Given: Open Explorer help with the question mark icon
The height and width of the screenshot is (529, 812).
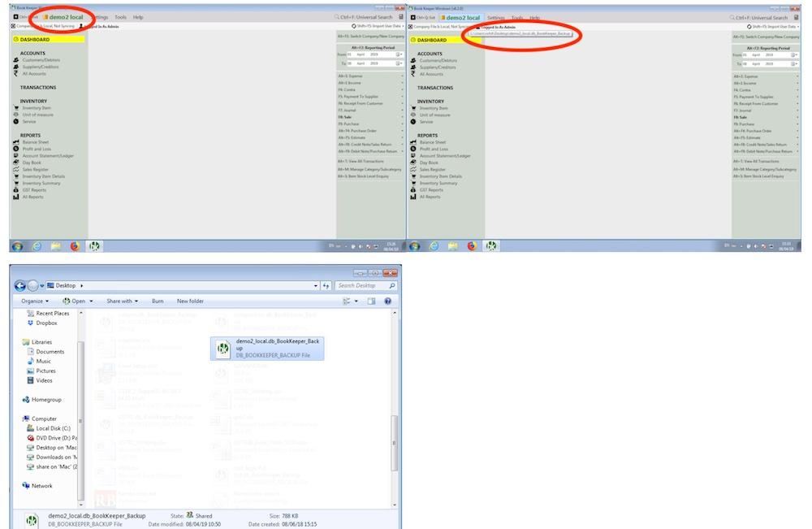Looking at the screenshot, I should tap(388, 301).
